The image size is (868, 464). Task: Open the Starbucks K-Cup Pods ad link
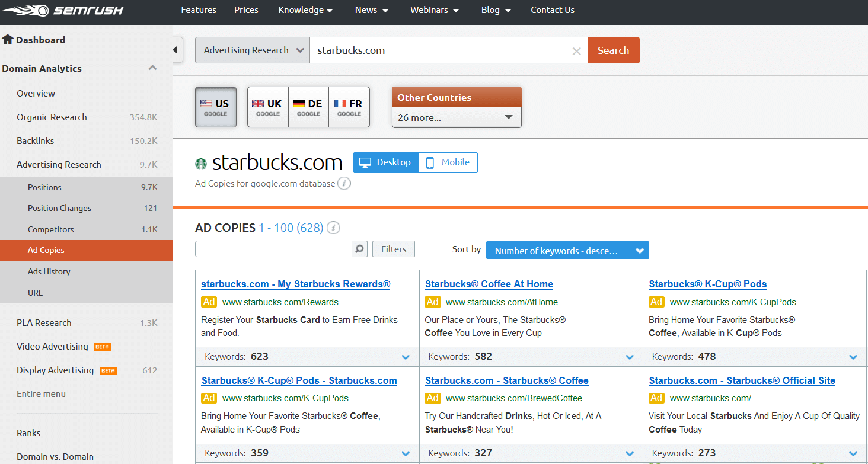tap(708, 284)
